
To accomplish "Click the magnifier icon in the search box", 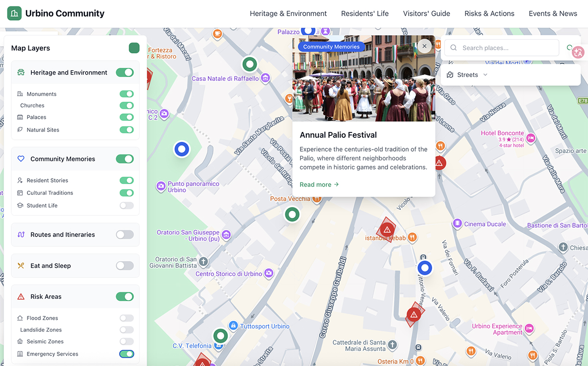I will click(x=453, y=48).
